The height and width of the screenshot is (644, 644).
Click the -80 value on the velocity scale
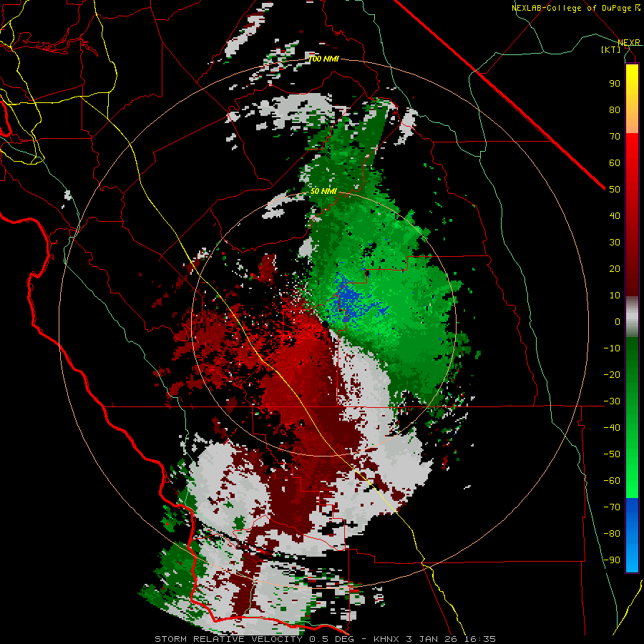[x=612, y=534]
